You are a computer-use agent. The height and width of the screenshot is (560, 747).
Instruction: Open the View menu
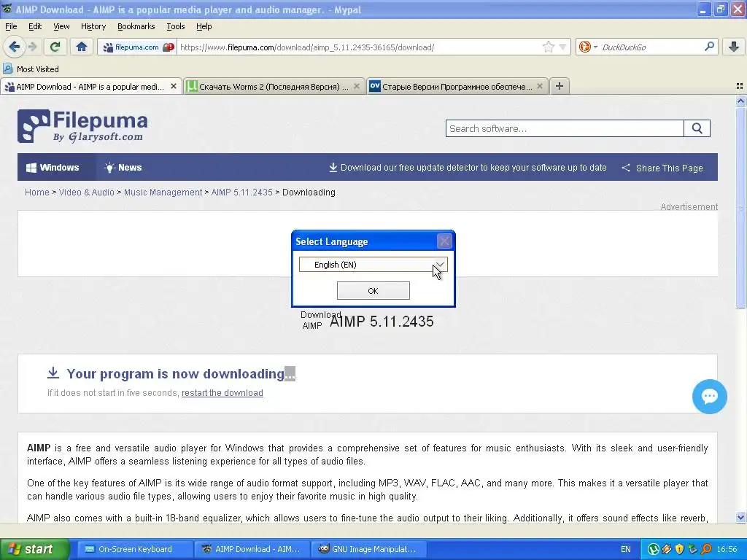point(61,26)
